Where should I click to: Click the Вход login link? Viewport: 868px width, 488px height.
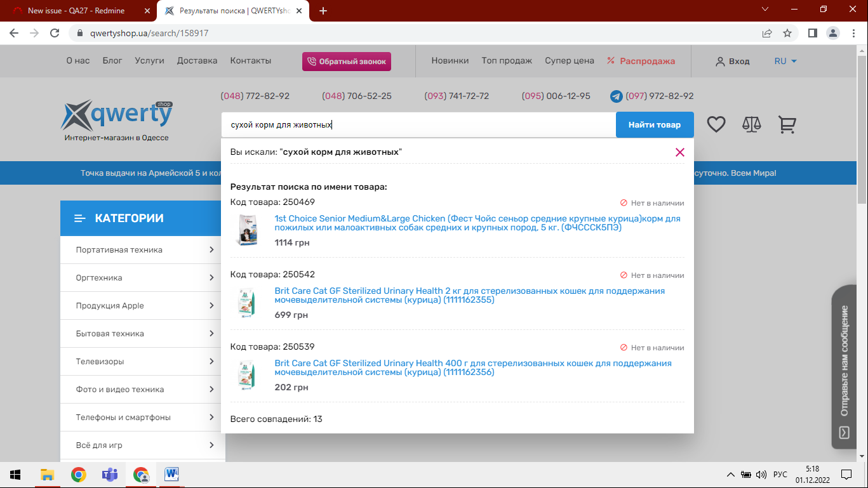pos(732,62)
